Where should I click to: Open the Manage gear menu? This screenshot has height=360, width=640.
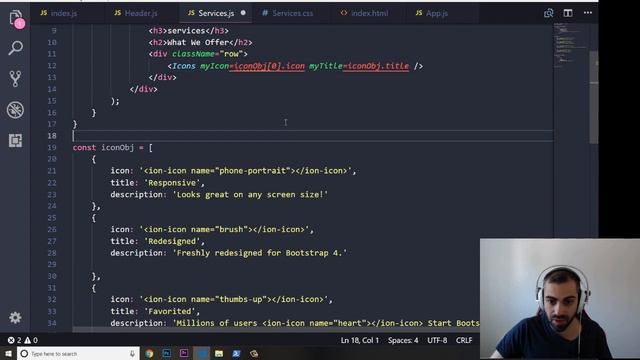(16, 318)
